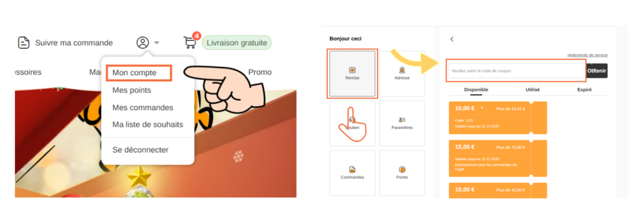Click the user account profile icon
Viewport: 644px width, 206px height.
pyautogui.click(x=142, y=43)
